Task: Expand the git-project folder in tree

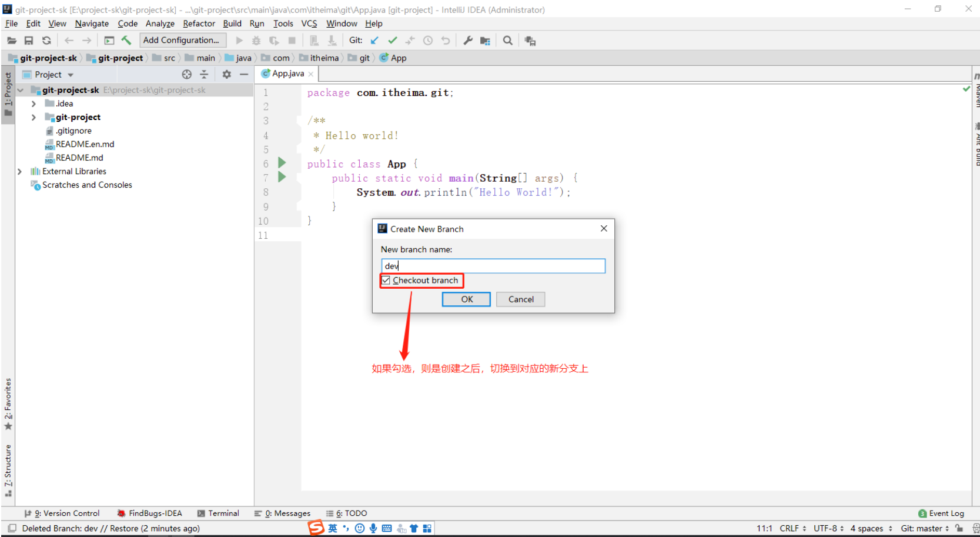Action: click(x=34, y=117)
